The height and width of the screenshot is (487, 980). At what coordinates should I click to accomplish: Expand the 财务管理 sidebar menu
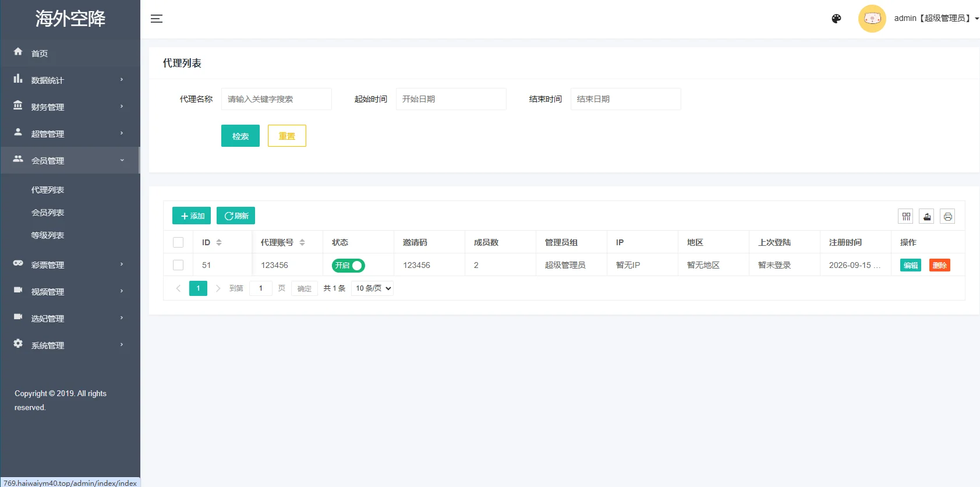(70, 107)
